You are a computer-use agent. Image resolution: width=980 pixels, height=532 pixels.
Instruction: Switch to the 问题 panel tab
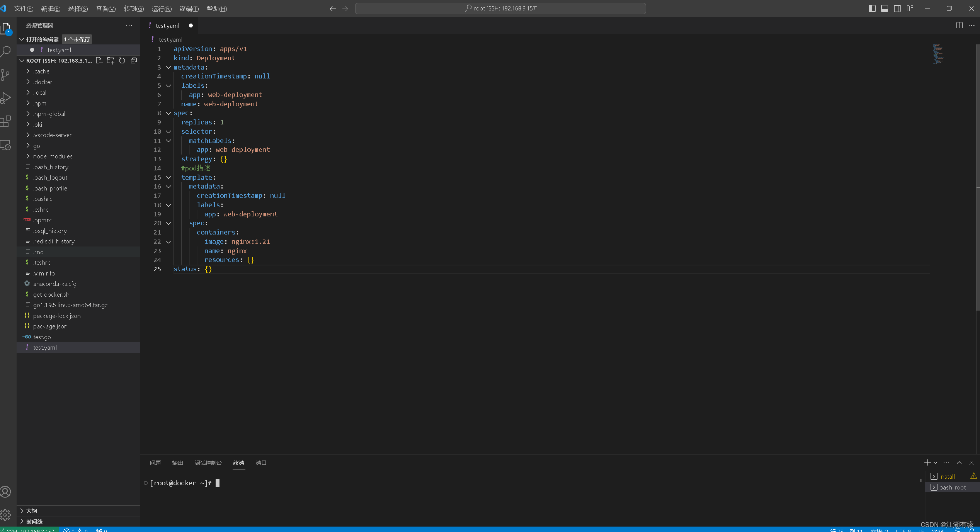pos(155,463)
